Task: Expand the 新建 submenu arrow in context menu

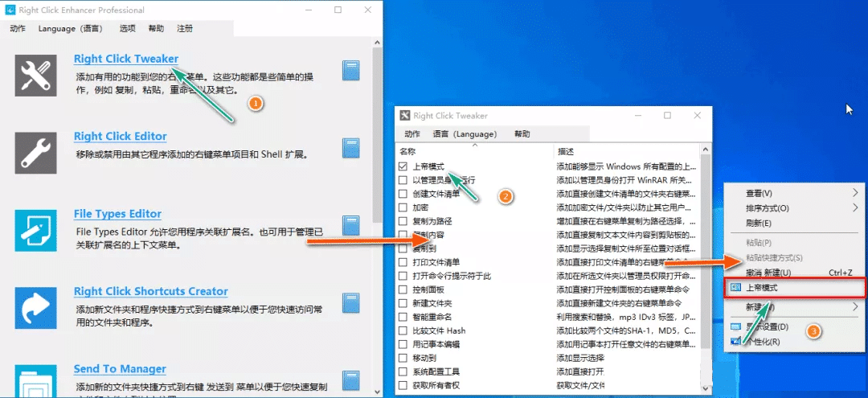Action: click(855, 307)
